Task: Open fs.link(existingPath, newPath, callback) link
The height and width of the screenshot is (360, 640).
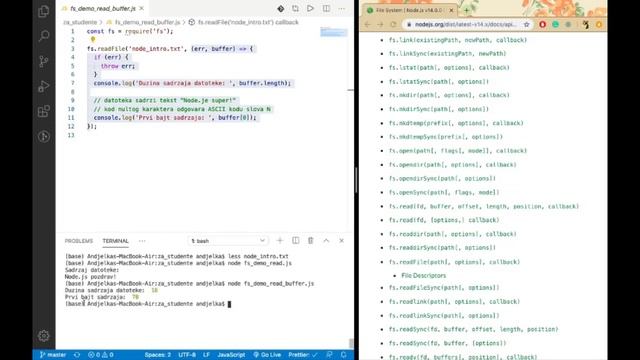Action: [x=458, y=40]
